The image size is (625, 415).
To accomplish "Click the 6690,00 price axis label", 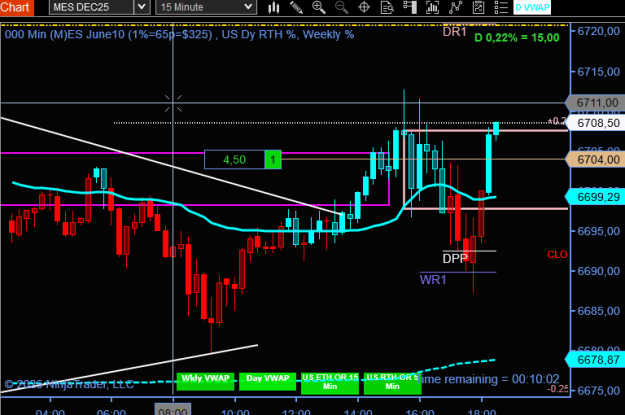I will (x=598, y=271).
